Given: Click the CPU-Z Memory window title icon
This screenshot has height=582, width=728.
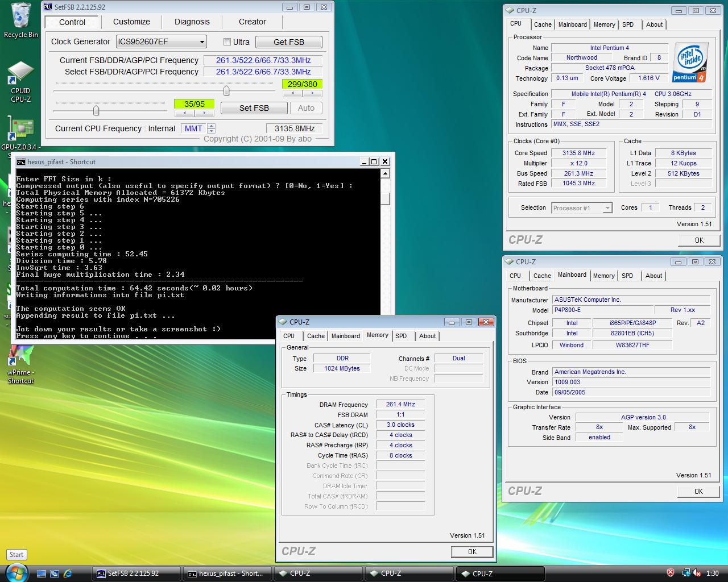Looking at the screenshot, I should (x=283, y=322).
